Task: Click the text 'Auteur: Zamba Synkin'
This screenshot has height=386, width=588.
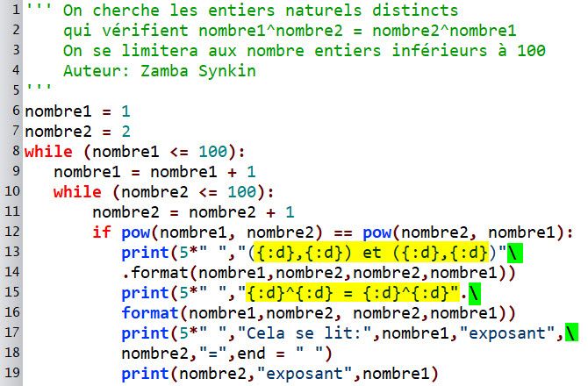Action: [x=160, y=71]
